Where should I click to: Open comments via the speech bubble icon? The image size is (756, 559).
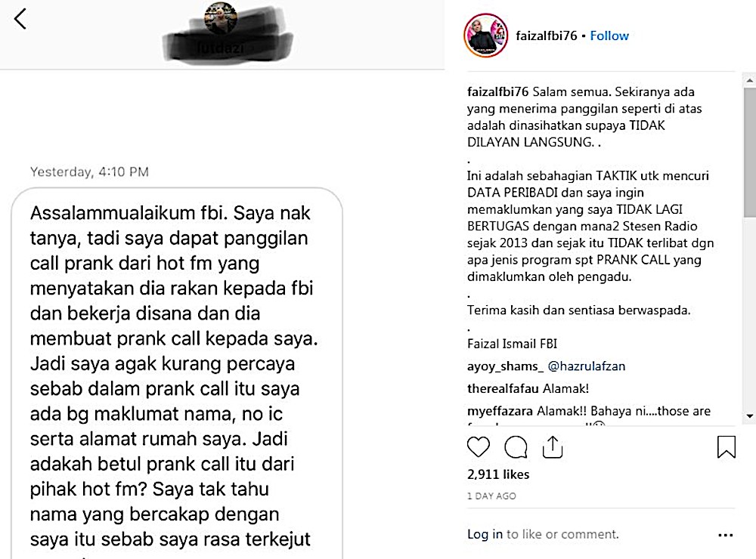click(x=516, y=447)
